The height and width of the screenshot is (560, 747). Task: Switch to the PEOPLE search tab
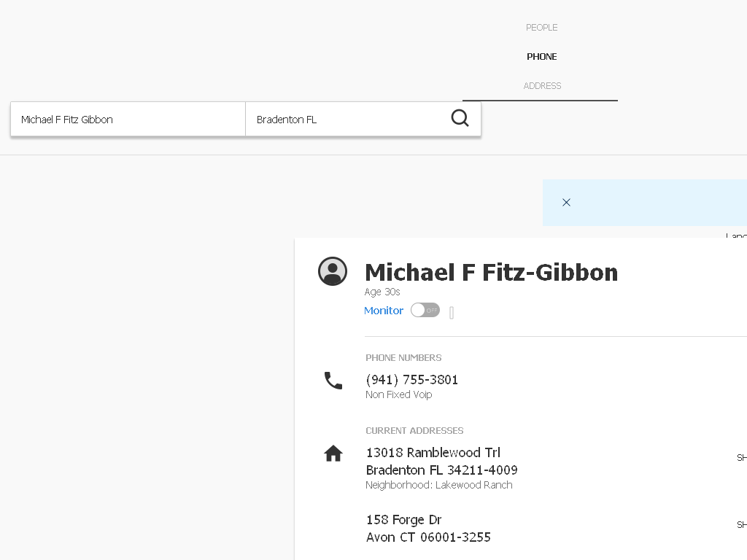[542, 28]
